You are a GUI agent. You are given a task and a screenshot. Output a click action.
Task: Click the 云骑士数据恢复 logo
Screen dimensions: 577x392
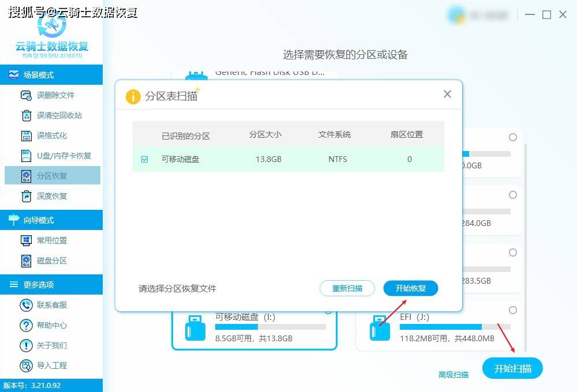pyautogui.click(x=52, y=36)
